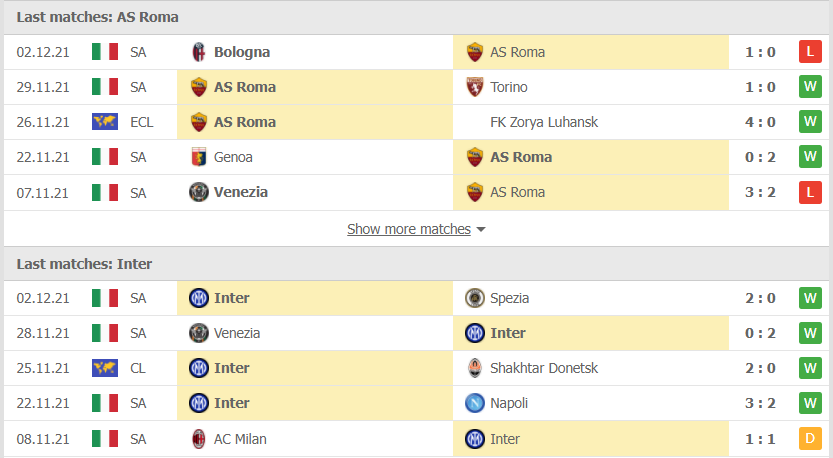Viewport: 833px width, 458px height.
Task: Click the AC Milan crest icon
Action: (x=199, y=439)
